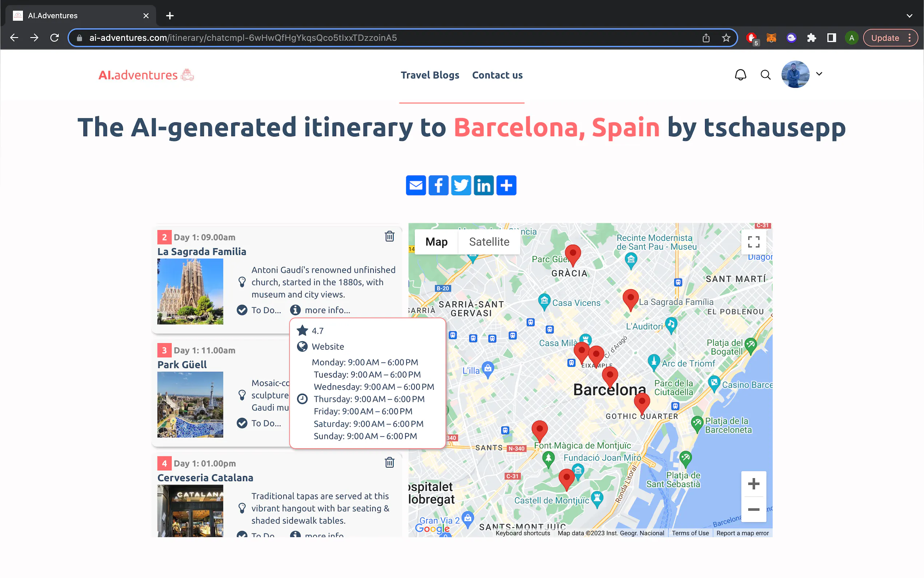The width and height of the screenshot is (924, 578).
Task: Delete Cerveseria Catalana entry with trash icon
Action: pos(389,463)
